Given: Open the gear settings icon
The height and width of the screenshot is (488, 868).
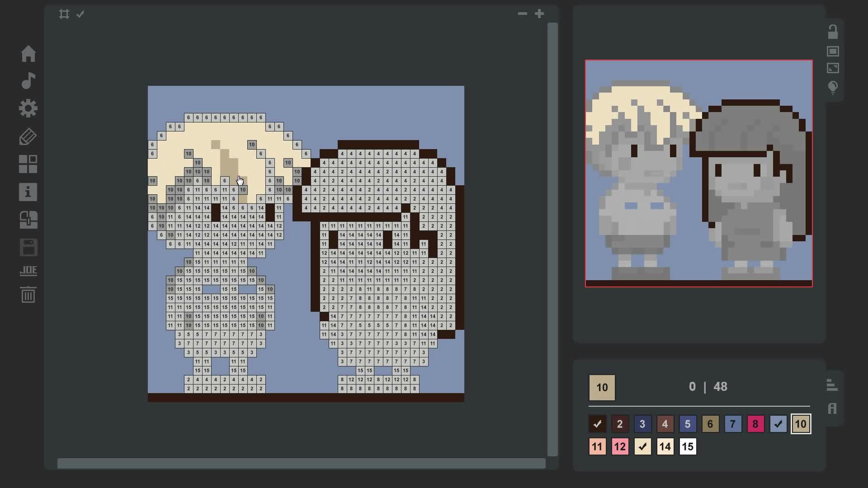Looking at the screenshot, I should pyautogui.click(x=28, y=108).
